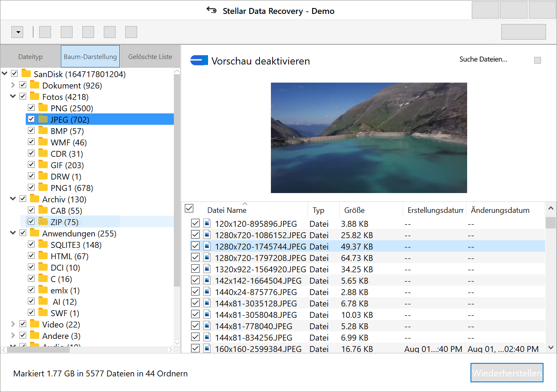This screenshot has width=557, height=392.
Task: Switch off the Vorschau deaktivieren toggle
Action: pos(199,60)
